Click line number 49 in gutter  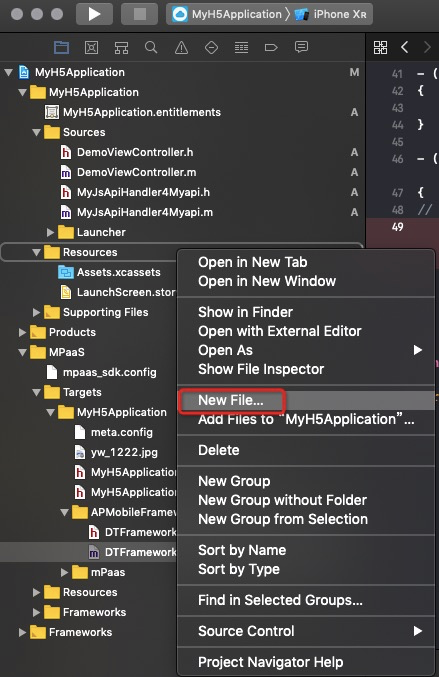coord(398,227)
